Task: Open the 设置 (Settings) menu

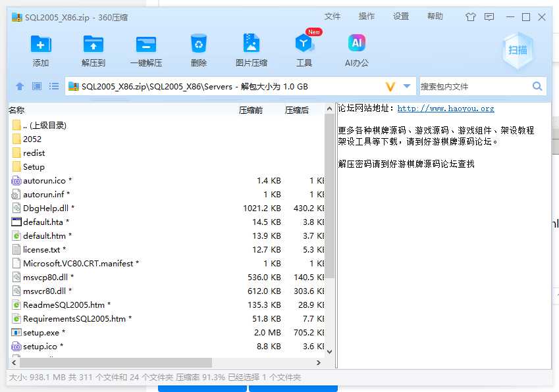Action: (401, 16)
